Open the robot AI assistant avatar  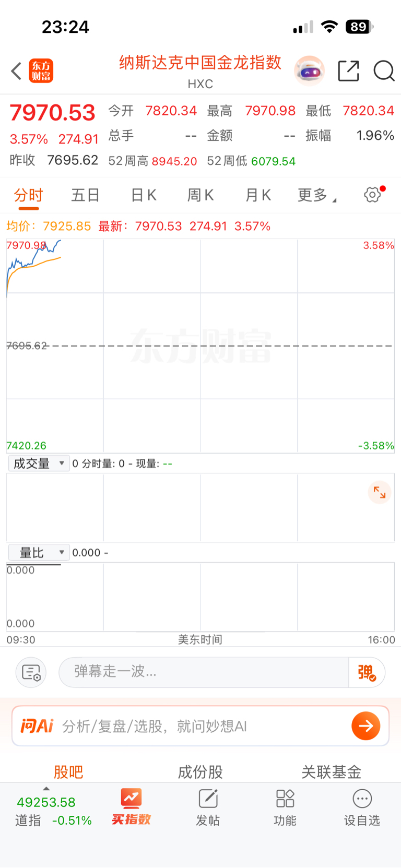click(x=309, y=71)
